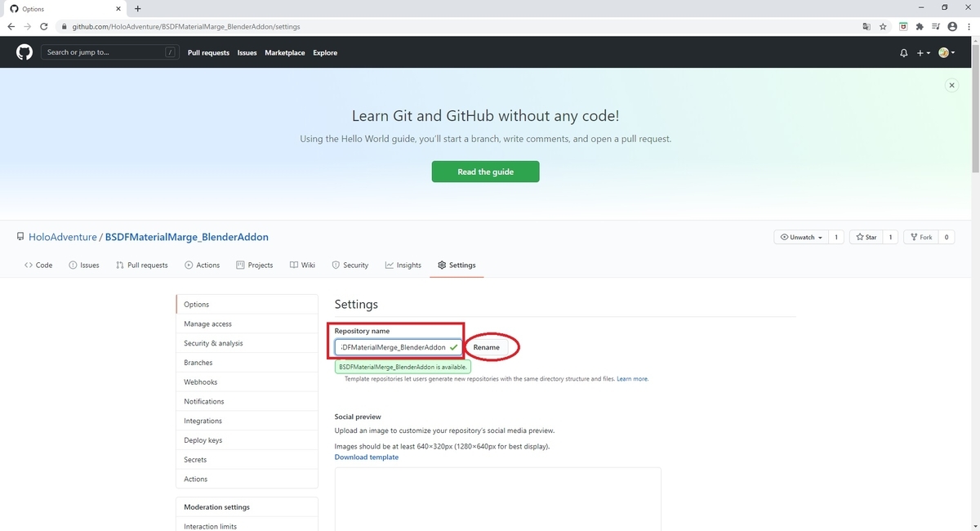Select Manage access in sidebar

pos(247,324)
